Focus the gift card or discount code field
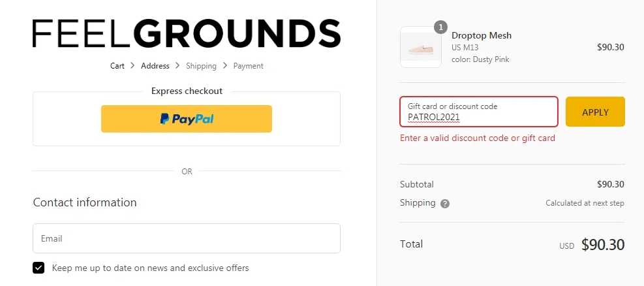 pyautogui.click(x=479, y=112)
